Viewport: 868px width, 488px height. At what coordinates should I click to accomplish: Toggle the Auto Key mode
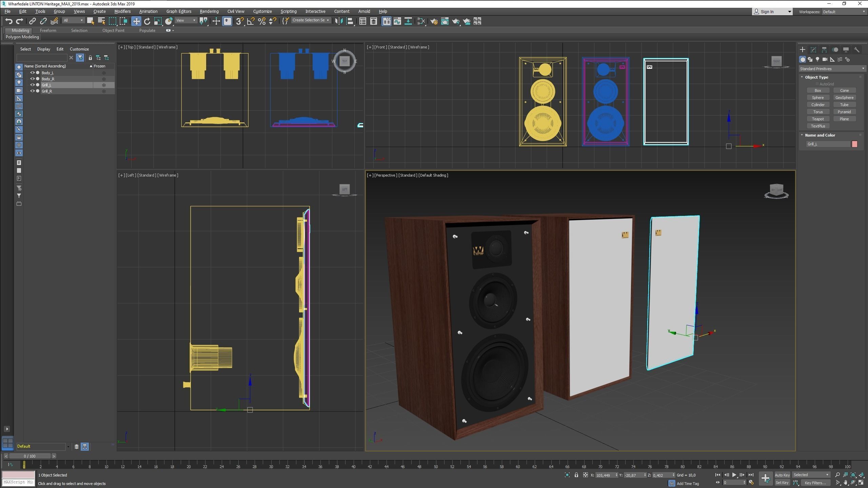[782, 475]
